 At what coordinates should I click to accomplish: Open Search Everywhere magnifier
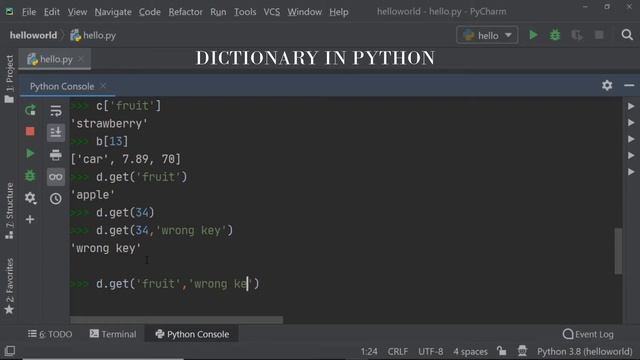coord(627,35)
